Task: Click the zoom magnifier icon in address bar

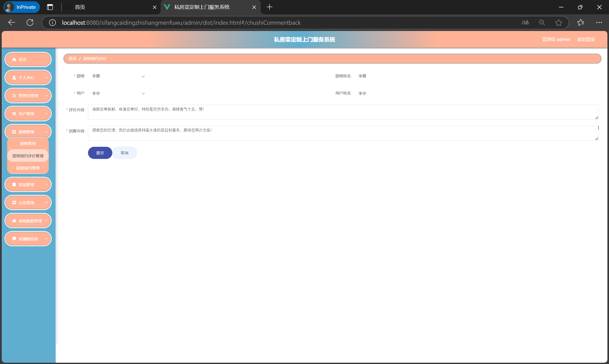Action: pos(542,23)
